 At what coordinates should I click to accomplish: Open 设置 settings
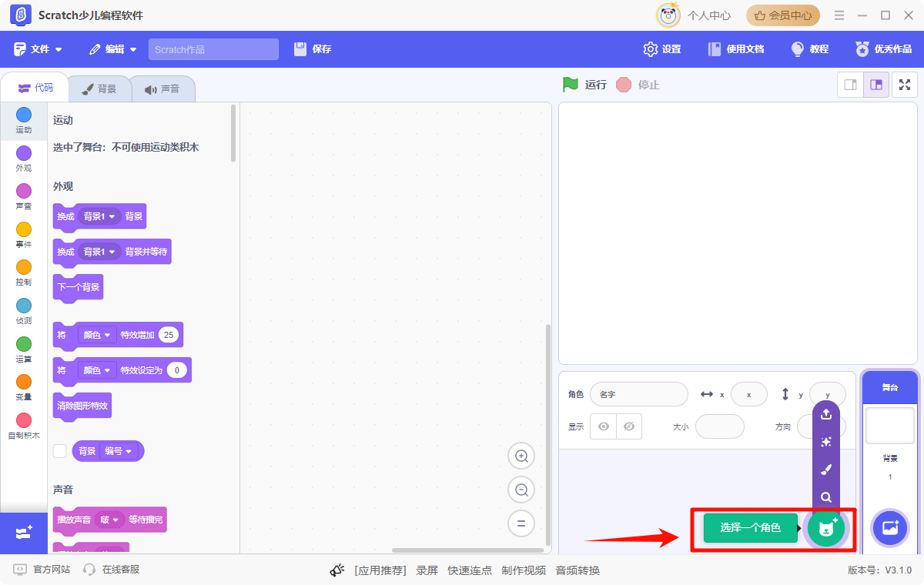click(662, 49)
